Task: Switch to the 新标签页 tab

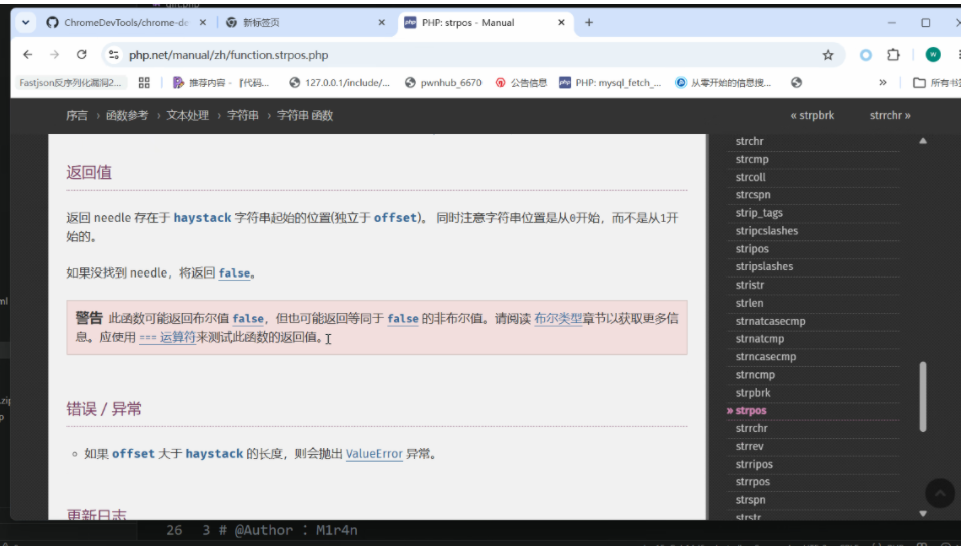Action: (305, 23)
